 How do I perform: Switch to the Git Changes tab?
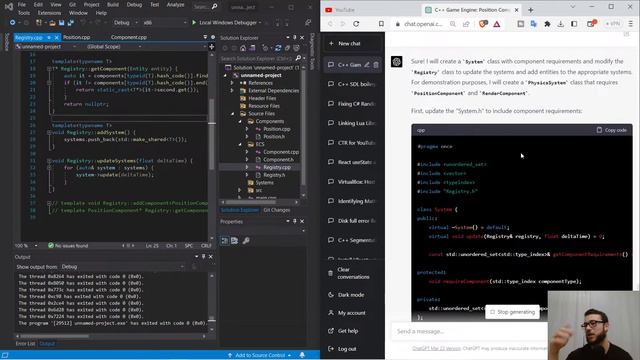click(x=277, y=210)
